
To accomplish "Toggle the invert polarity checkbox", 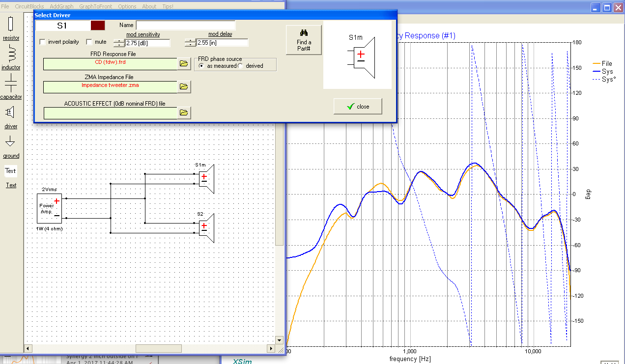I will (43, 42).
